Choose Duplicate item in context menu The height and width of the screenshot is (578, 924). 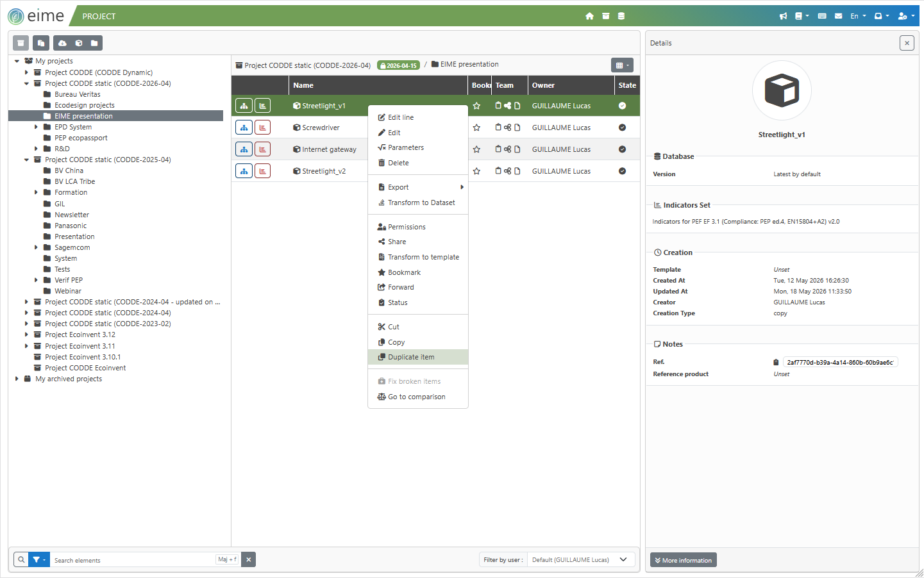point(418,357)
